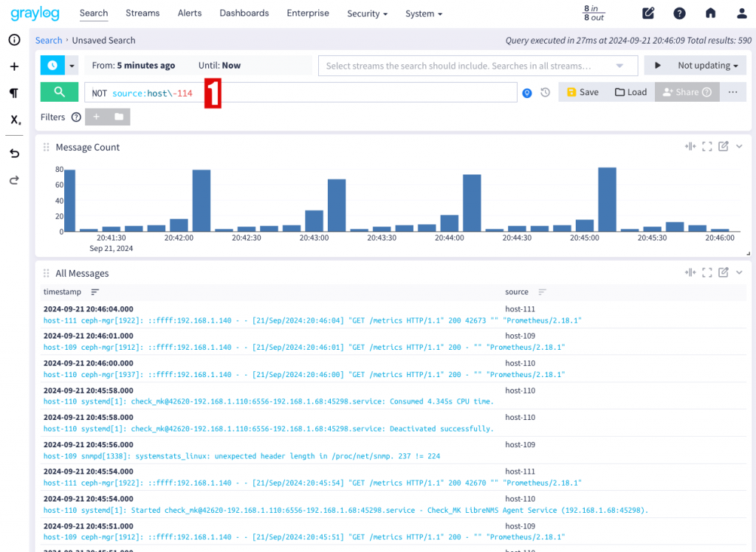Click the sidebar redo arrow

(15, 180)
